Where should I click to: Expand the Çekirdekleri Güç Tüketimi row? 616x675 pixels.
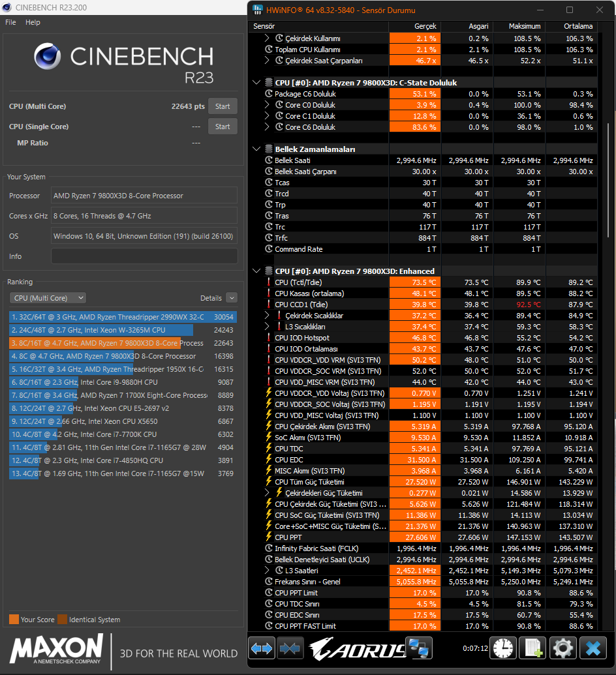pos(267,493)
